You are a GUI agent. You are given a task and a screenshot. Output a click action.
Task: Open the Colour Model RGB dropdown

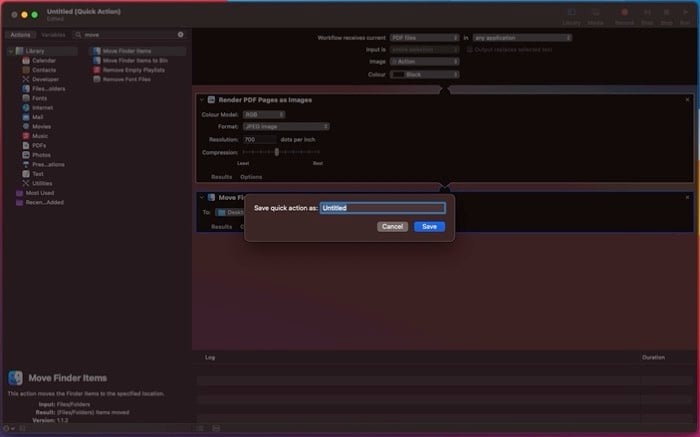tap(264, 115)
